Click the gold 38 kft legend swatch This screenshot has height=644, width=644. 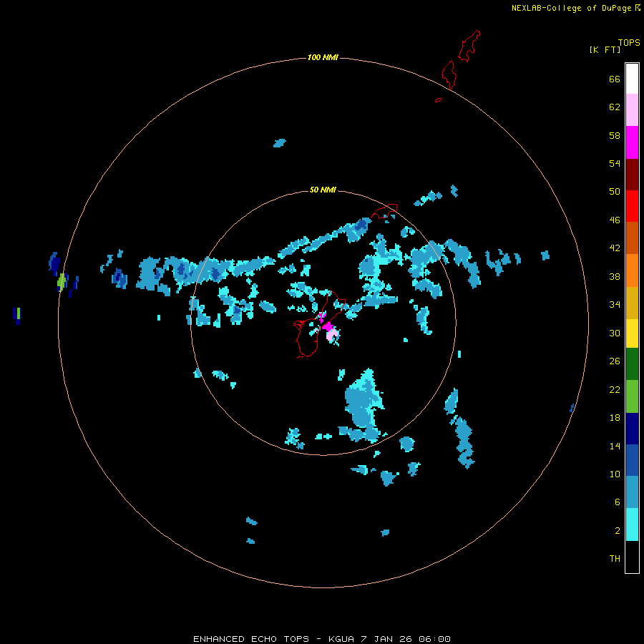[x=632, y=303]
